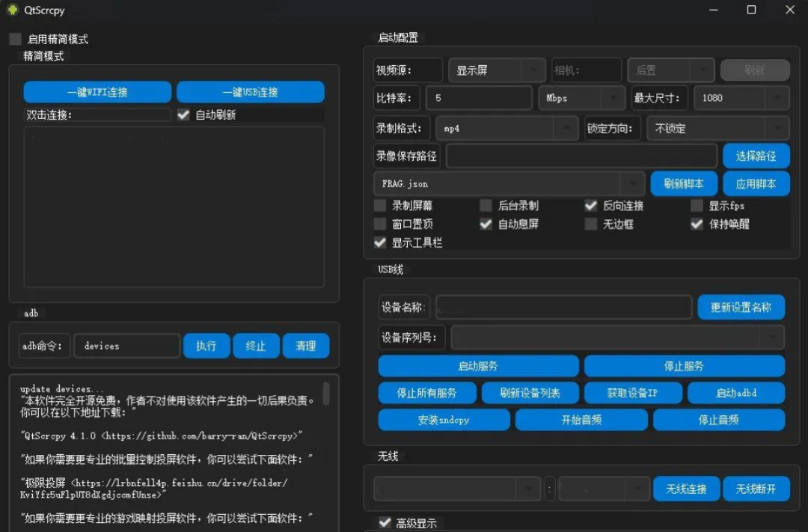Click the 启动服务 button
808x532 pixels.
tap(478, 366)
